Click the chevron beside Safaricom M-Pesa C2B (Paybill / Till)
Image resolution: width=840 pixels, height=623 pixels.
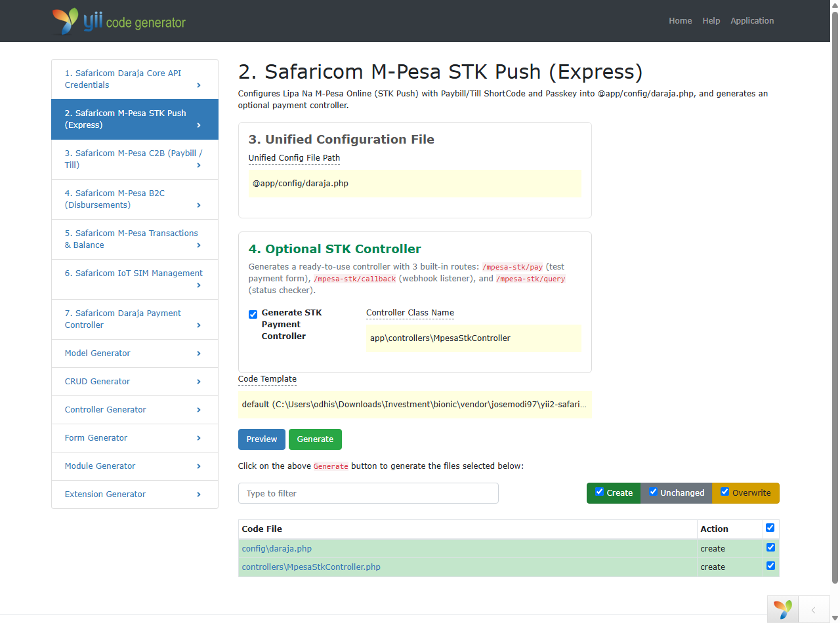[199, 165]
